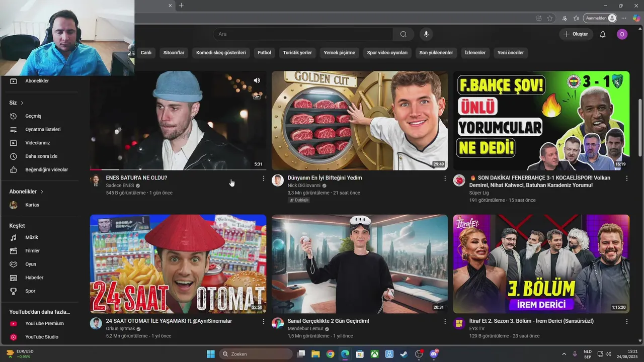Play the İtiraf Et 3. Bölüm thumbnail
The image size is (644, 362).
541,264
